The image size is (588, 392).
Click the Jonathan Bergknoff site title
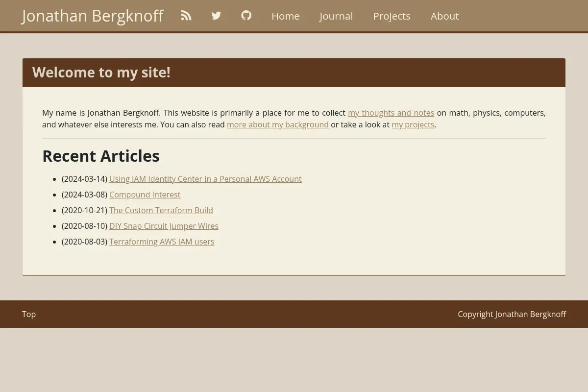click(x=93, y=16)
